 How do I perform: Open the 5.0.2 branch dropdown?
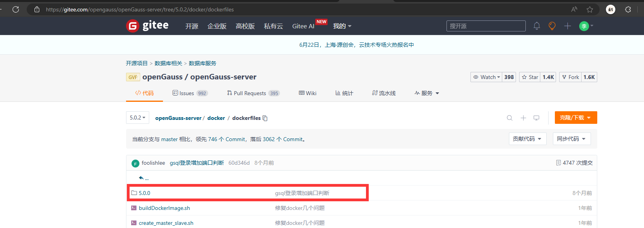click(x=137, y=118)
